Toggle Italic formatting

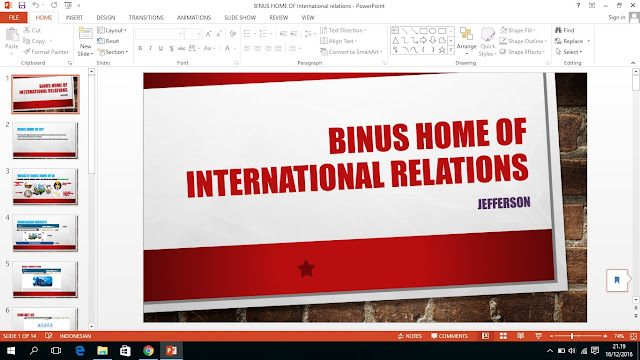click(151, 48)
